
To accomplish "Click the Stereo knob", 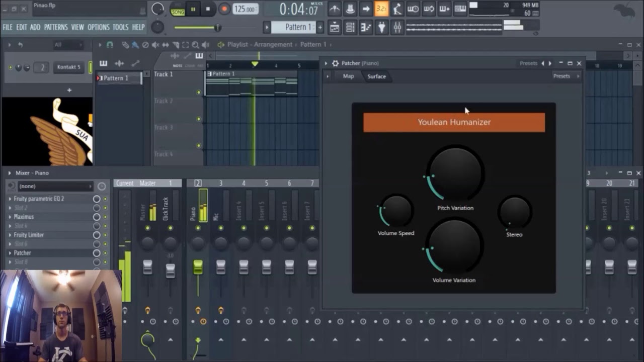I will [x=514, y=211].
